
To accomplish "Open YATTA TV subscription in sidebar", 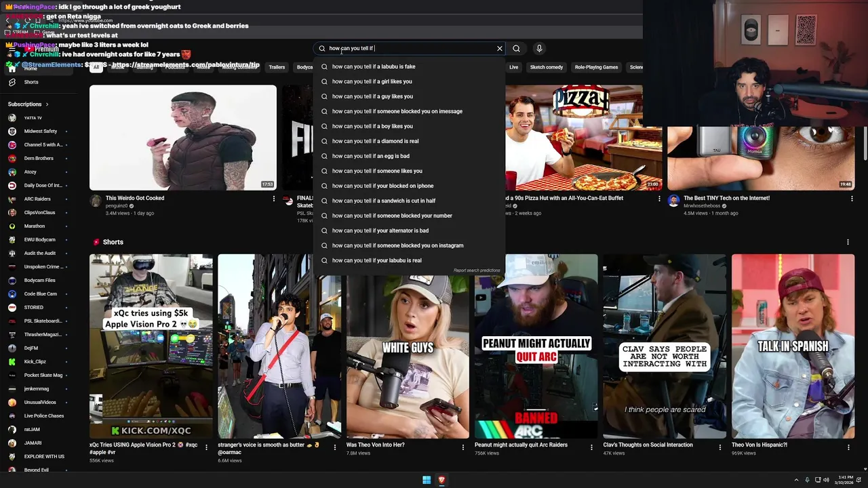I will click(38, 118).
